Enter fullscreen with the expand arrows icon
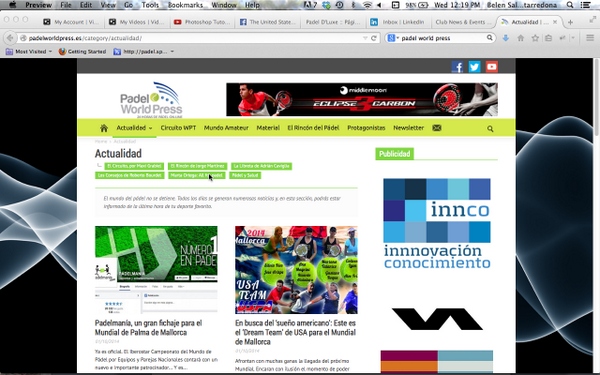The width and height of the screenshot is (600, 375). click(x=592, y=20)
